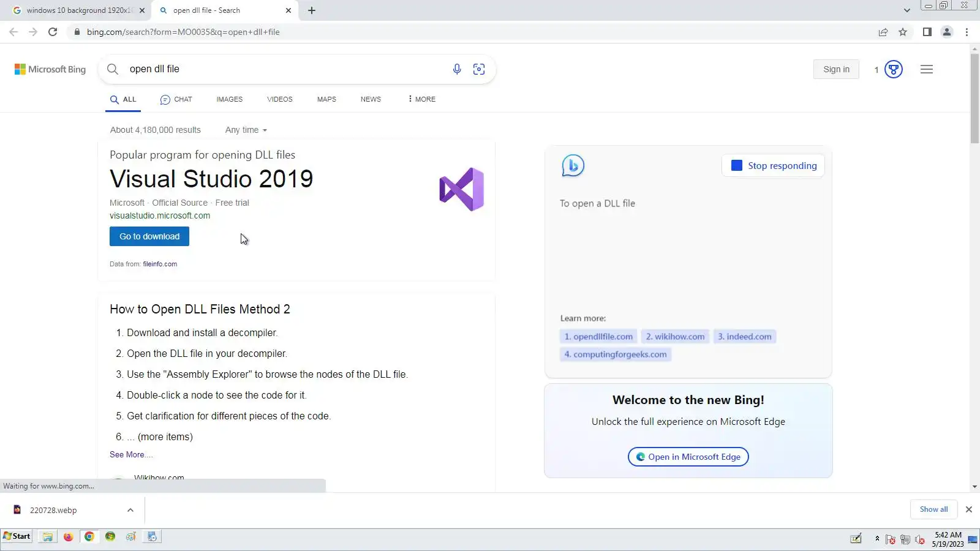Open Action Center flag tray icon
The width and height of the screenshot is (980, 551).
(x=891, y=539)
